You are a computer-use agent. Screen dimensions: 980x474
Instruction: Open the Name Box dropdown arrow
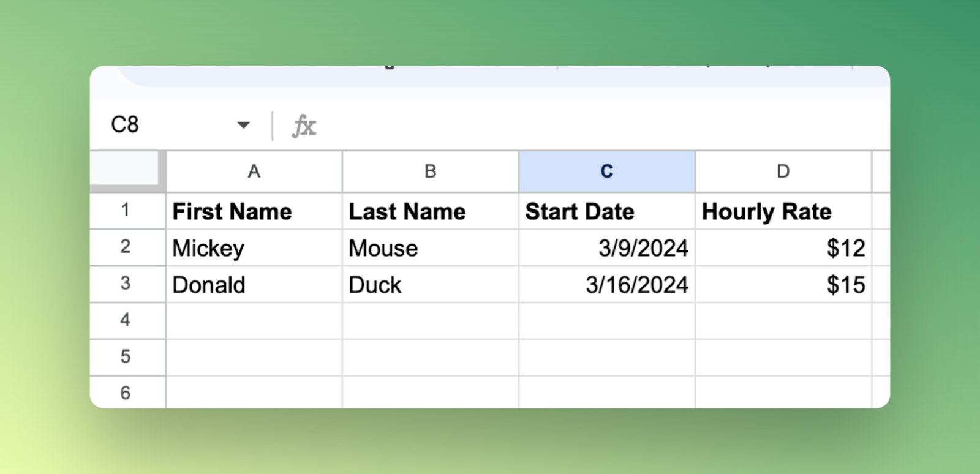pos(243,125)
